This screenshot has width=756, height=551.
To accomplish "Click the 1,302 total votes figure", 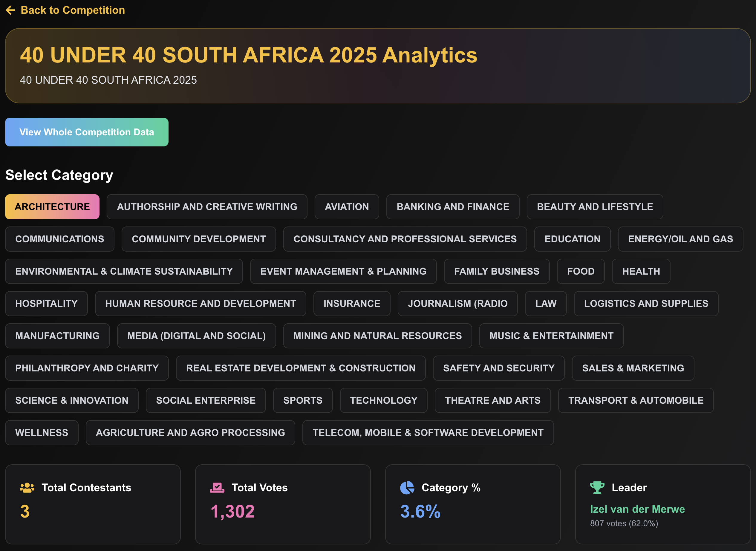I will tap(232, 511).
